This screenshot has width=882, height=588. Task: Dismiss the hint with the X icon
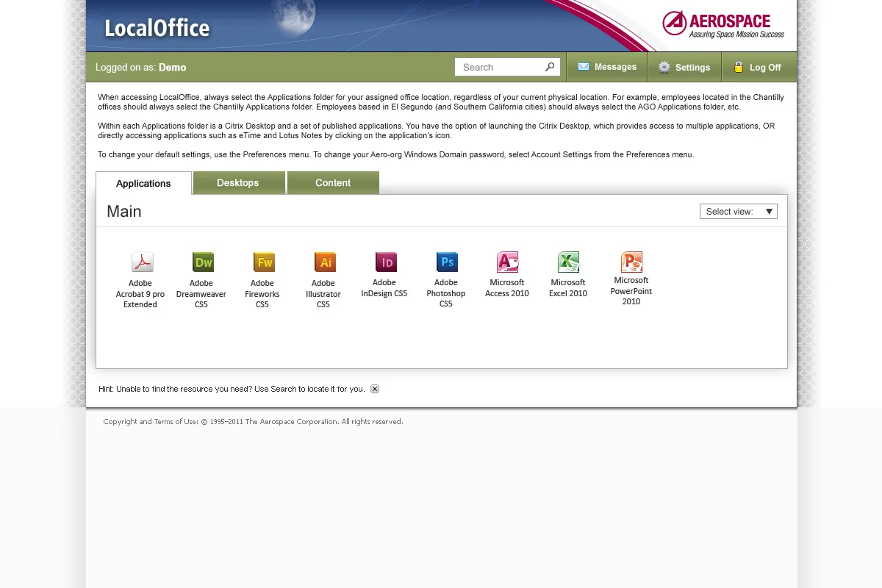[x=375, y=389]
